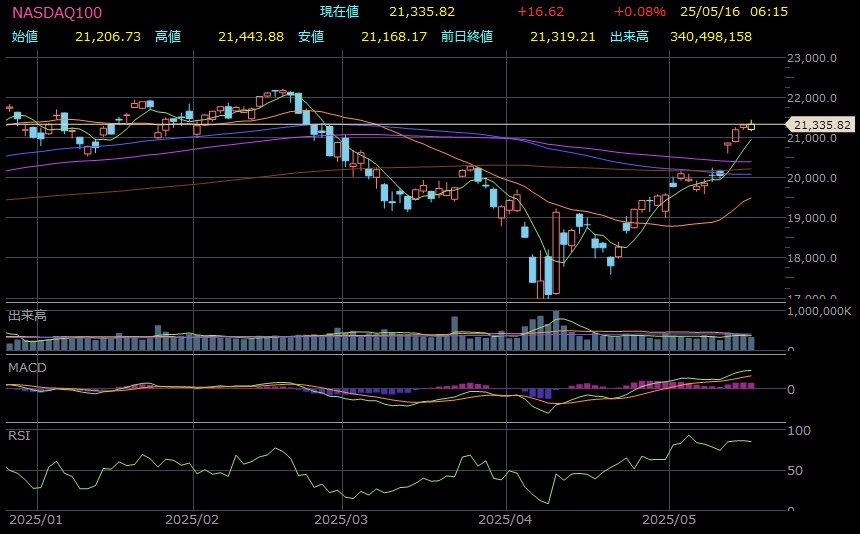Click the +0.08% percent change
The height and width of the screenshot is (534, 860).
640,12
